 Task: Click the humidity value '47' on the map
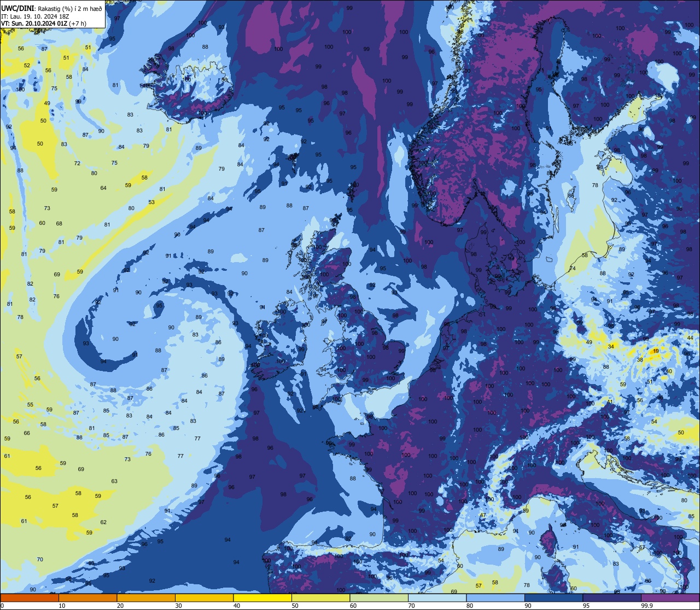(x=483, y=515)
